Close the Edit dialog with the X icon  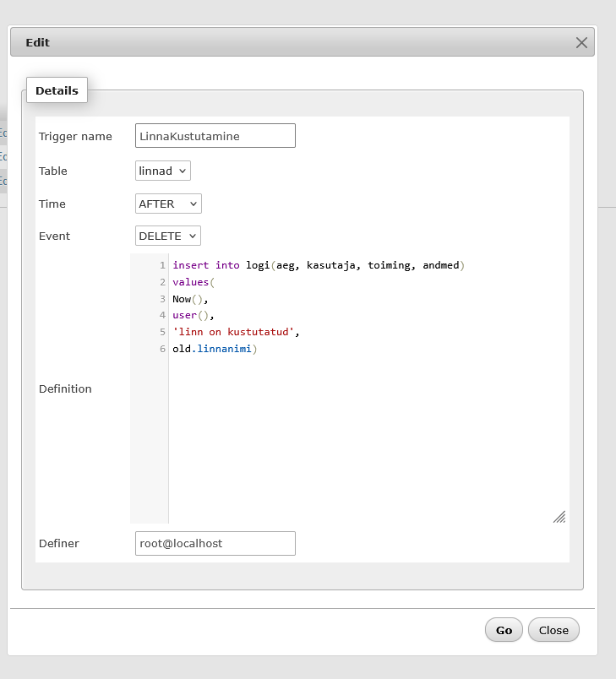pyautogui.click(x=581, y=43)
